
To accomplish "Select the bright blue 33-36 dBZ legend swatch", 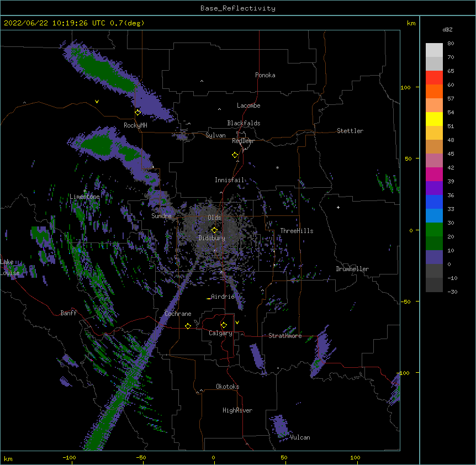I will pyautogui.click(x=434, y=202).
